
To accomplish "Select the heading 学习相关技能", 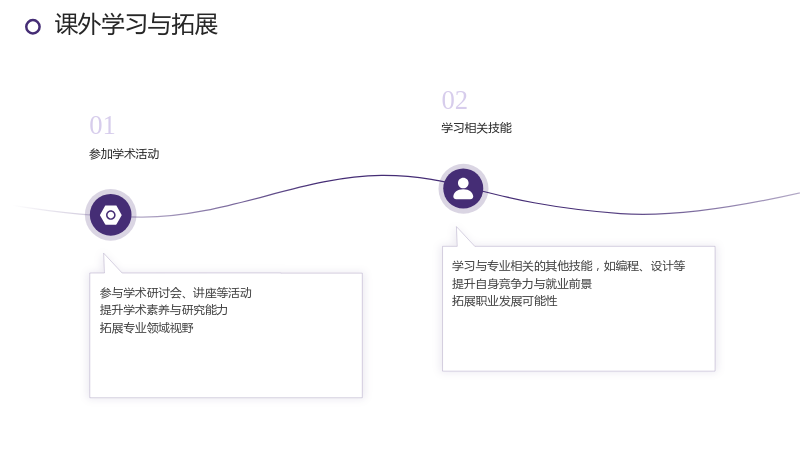I will click(x=477, y=128).
